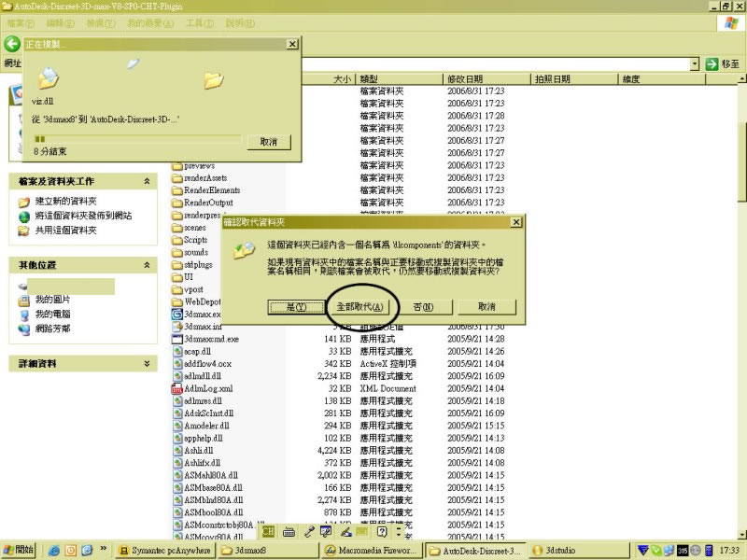Open the 檢視 menu
747x560 pixels.
pos(101,23)
